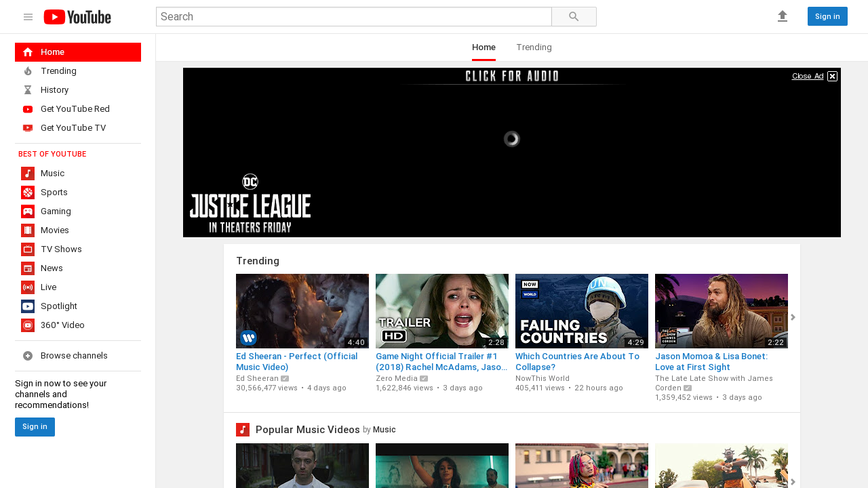Click the History hourglass icon

coord(28,90)
